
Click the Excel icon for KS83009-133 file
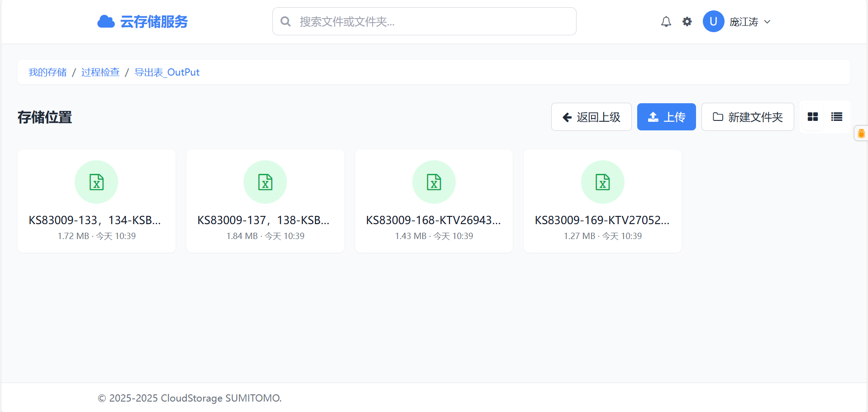point(96,182)
